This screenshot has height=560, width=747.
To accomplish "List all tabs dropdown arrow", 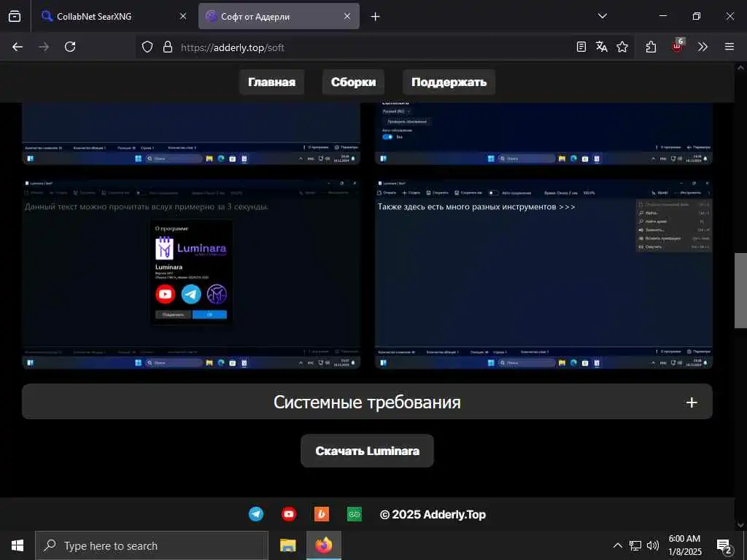I will click(x=603, y=16).
